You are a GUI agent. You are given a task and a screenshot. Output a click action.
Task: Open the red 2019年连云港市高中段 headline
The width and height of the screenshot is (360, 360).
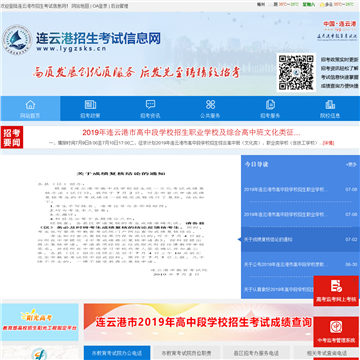pyautogui.click(x=191, y=132)
